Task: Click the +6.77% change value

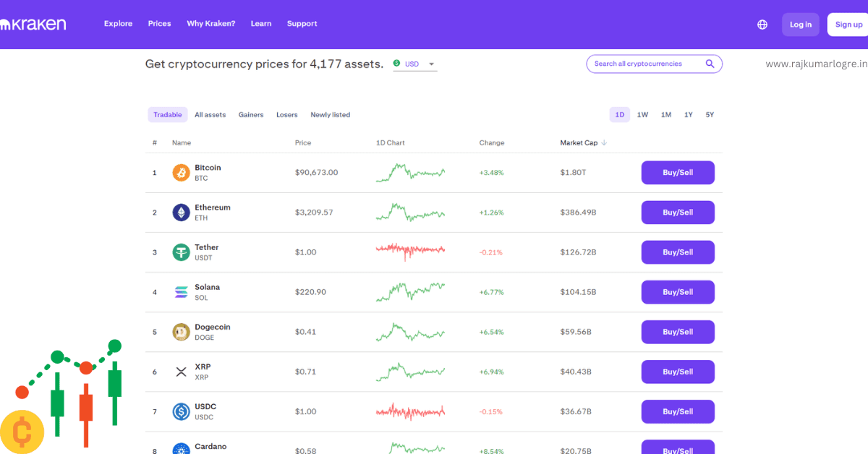Action: click(x=491, y=293)
